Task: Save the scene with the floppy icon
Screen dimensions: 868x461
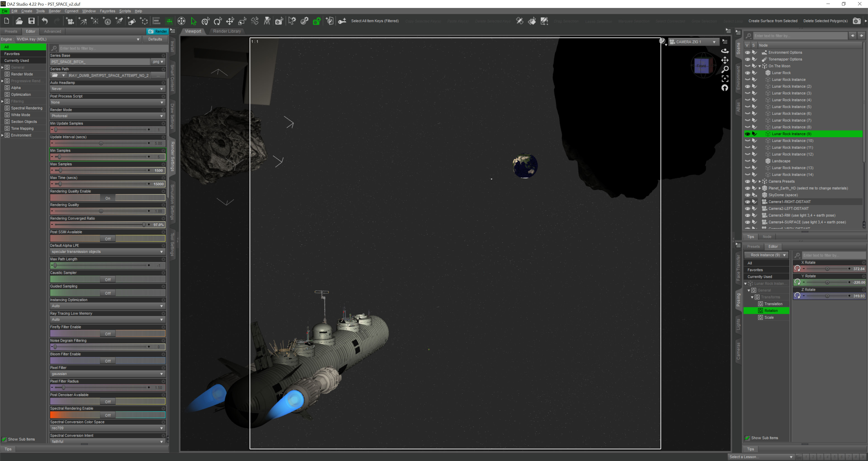Action: coord(31,21)
